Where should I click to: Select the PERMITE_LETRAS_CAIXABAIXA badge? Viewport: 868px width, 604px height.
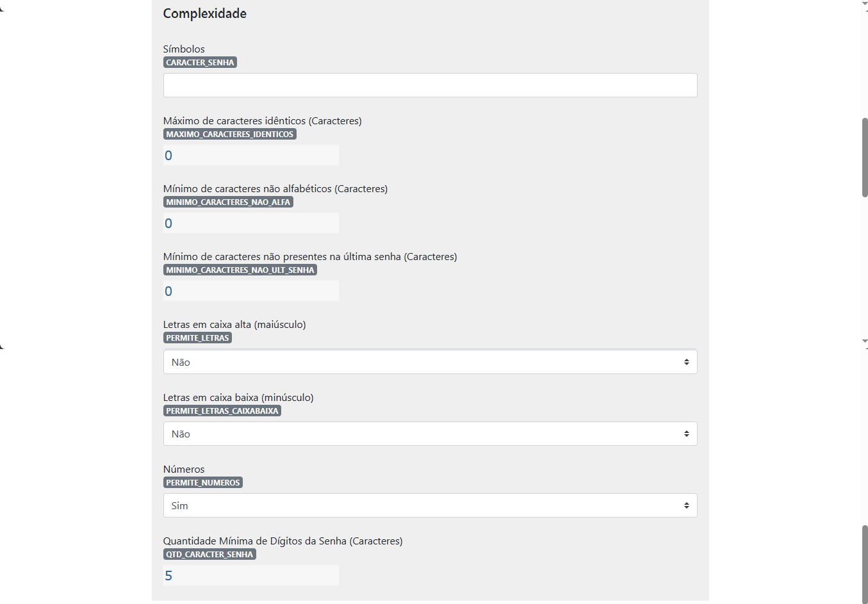click(222, 411)
